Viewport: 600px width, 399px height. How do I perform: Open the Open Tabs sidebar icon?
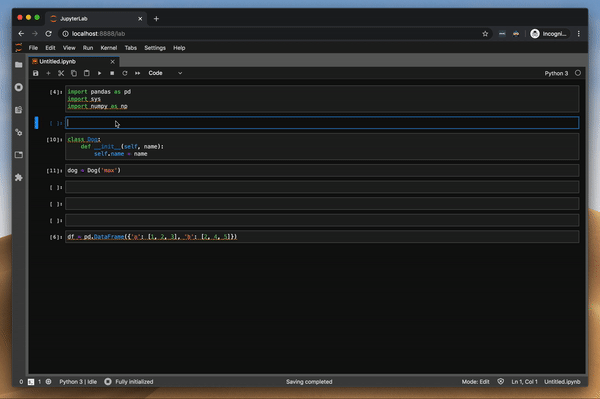19,155
